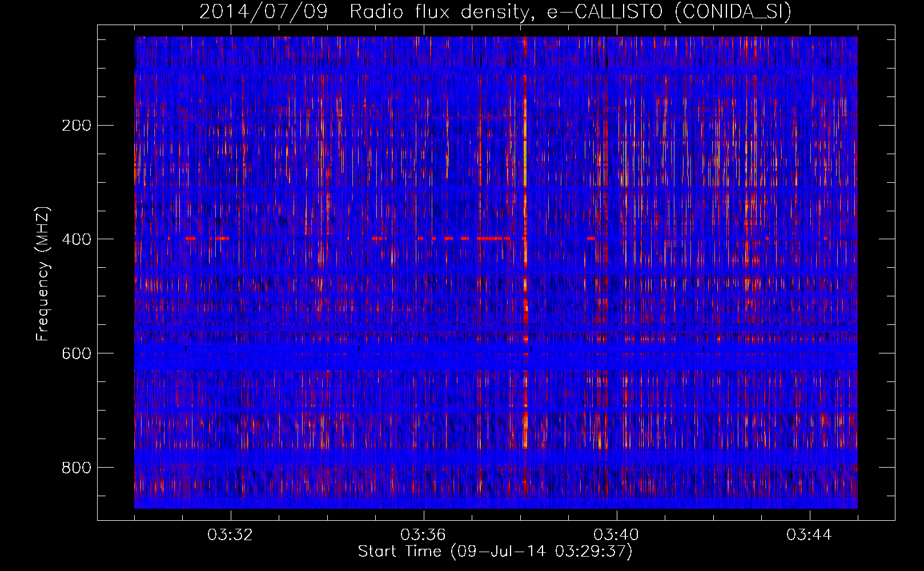Click the 800 frequency tick label
Screen dimensions: 924x571
point(76,468)
